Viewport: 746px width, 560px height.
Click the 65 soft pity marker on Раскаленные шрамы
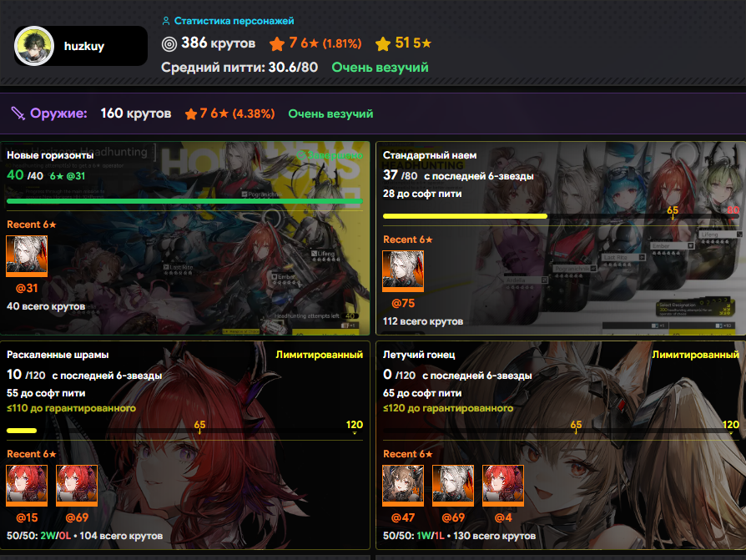[x=199, y=426]
